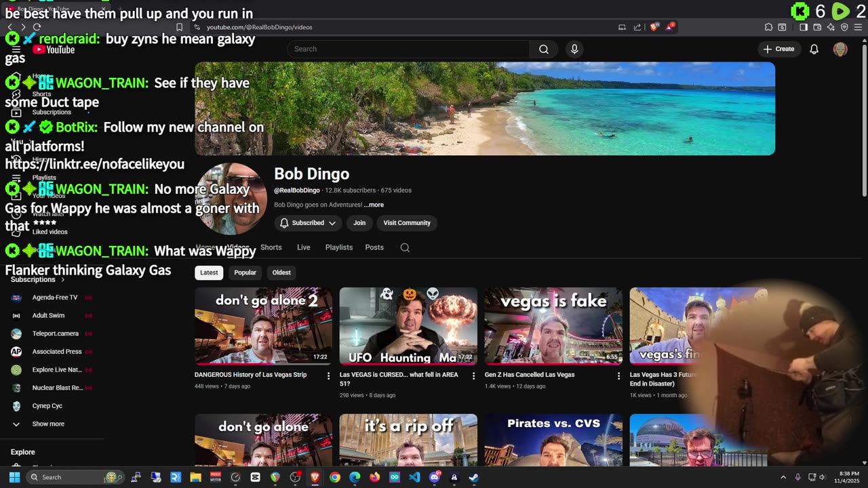Open the YouTube account avatar menu

click(840, 49)
